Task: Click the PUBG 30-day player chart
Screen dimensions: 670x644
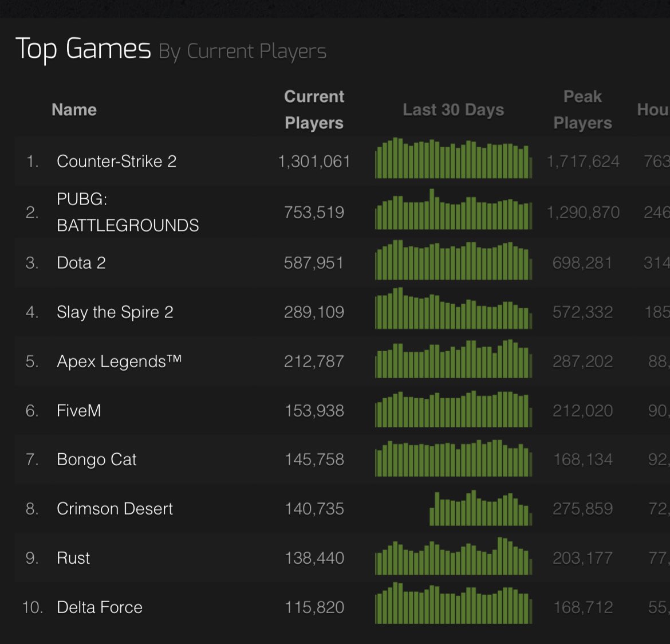Action: click(x=454, y=209)
